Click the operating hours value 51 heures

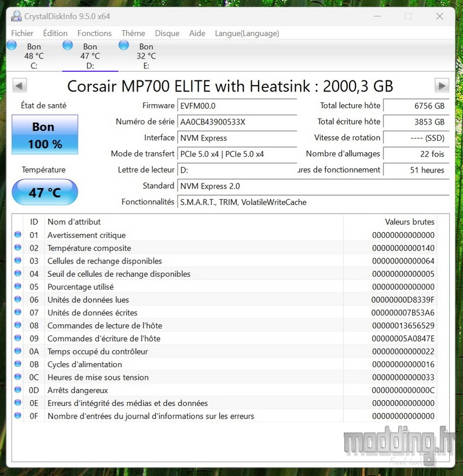click(x=416, y=170)
